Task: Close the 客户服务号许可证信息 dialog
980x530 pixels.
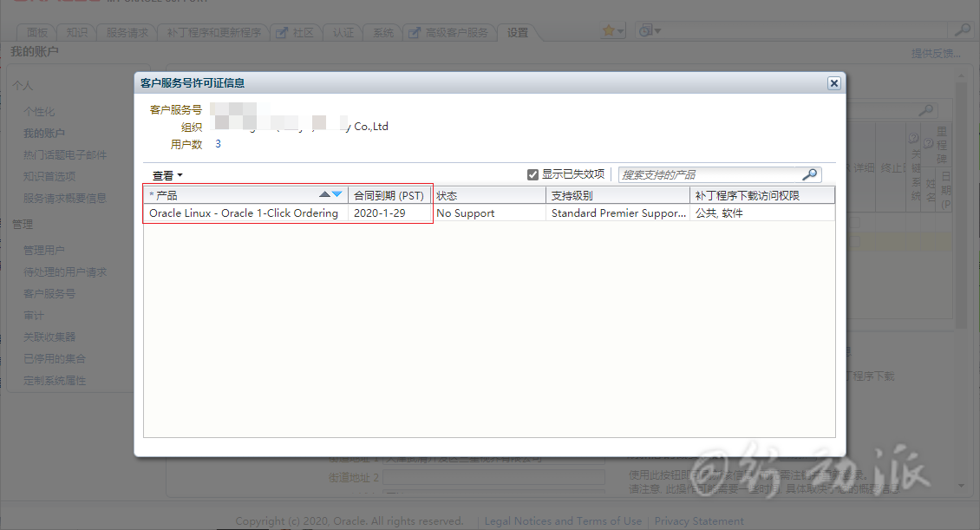Action: pos(833,83)
